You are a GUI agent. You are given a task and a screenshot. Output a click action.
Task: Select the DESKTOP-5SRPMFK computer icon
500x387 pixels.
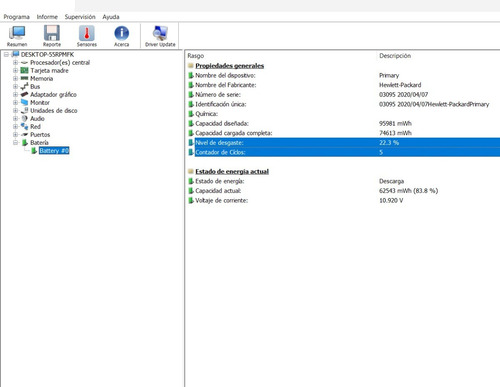tap(15, 54)
